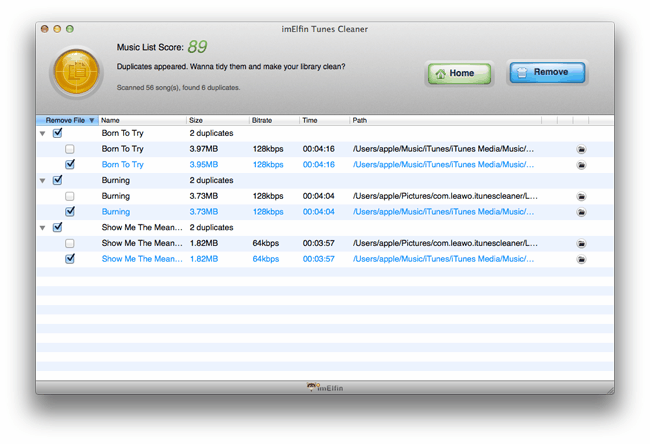
Task: Check the unchecked Born To Try 3.97MB file
Action: click(70, 149)
